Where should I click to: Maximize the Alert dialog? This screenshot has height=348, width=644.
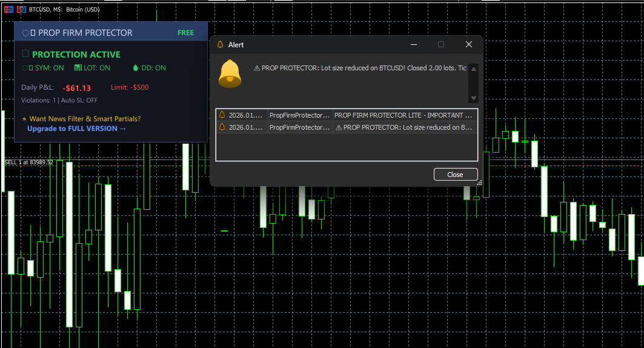click(440, 44)
